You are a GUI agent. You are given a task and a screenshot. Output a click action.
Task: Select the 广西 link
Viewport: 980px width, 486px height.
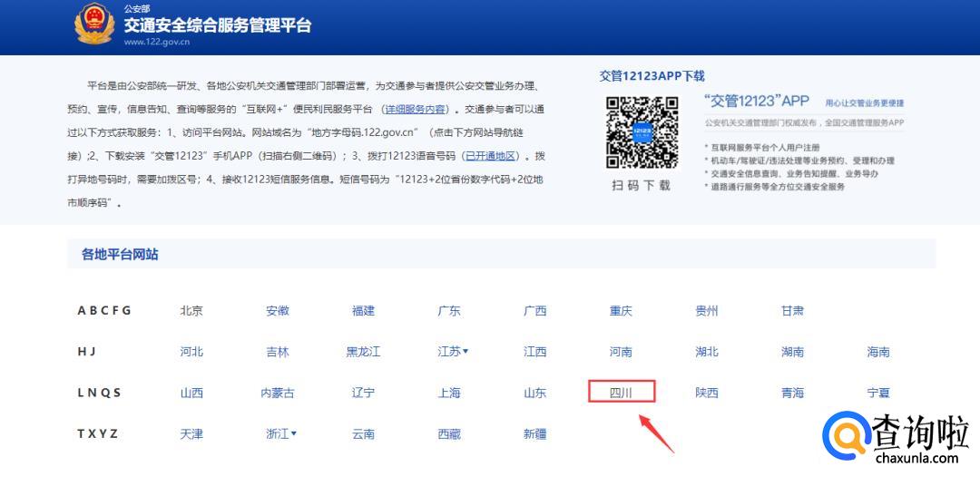click(535, 310)
